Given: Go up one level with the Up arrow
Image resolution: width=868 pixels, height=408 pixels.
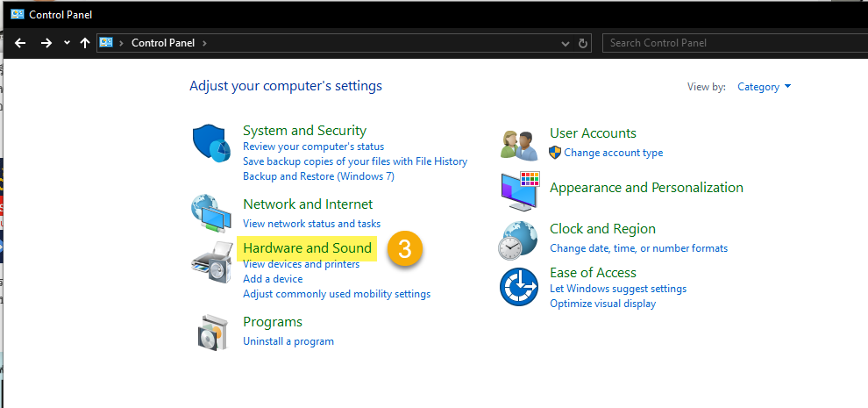Looking at the screenshot, I should tap(85, 43).
